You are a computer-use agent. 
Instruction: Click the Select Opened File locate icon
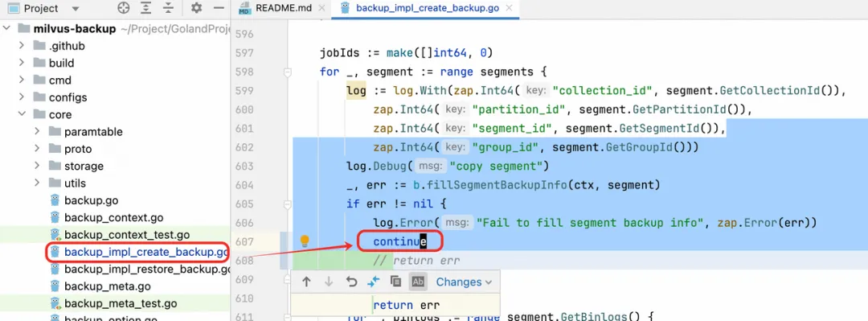pyautogui.click(x=124, y=8)
